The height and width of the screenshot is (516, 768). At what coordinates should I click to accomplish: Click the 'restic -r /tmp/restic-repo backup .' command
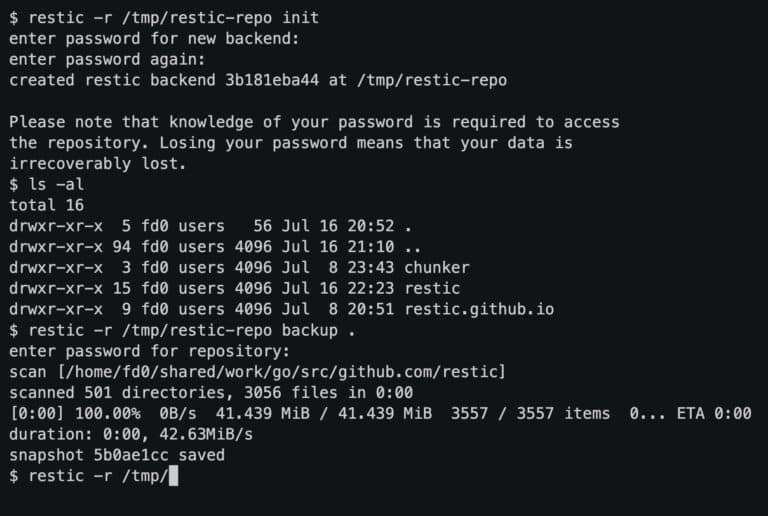click(x=192, y=330)
